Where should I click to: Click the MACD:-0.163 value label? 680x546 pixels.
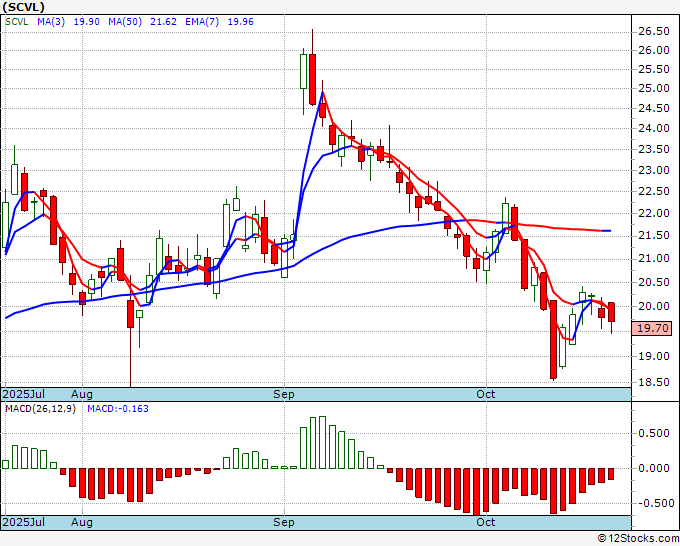click(118, 410)
